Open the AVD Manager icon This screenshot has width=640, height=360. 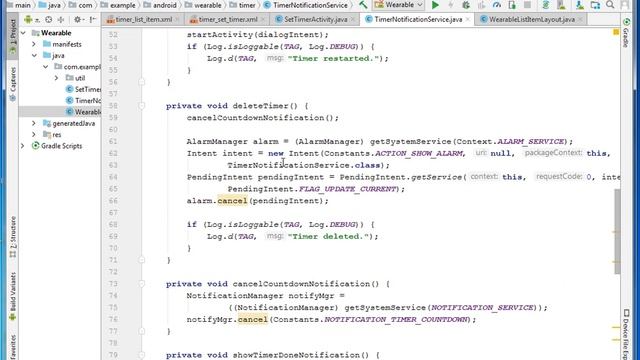click(562, 5)
